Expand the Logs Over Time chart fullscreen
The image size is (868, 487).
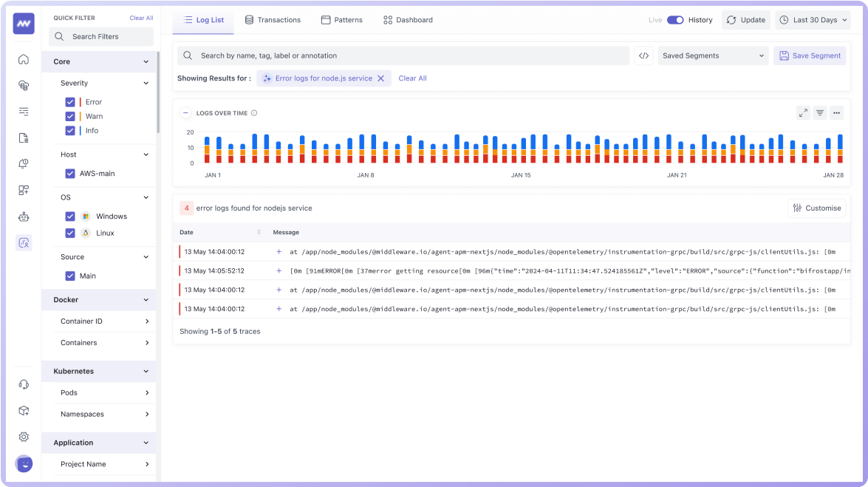click(803, 113)
